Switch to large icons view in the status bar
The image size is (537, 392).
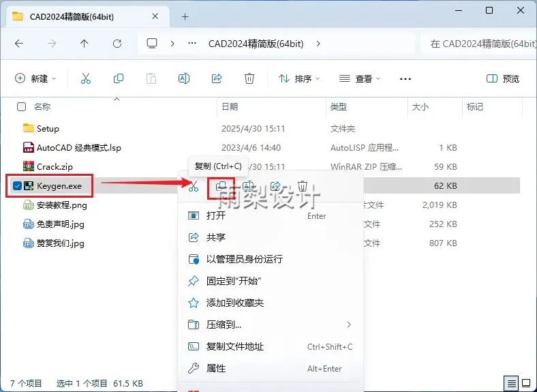click(x=526, y=383)
